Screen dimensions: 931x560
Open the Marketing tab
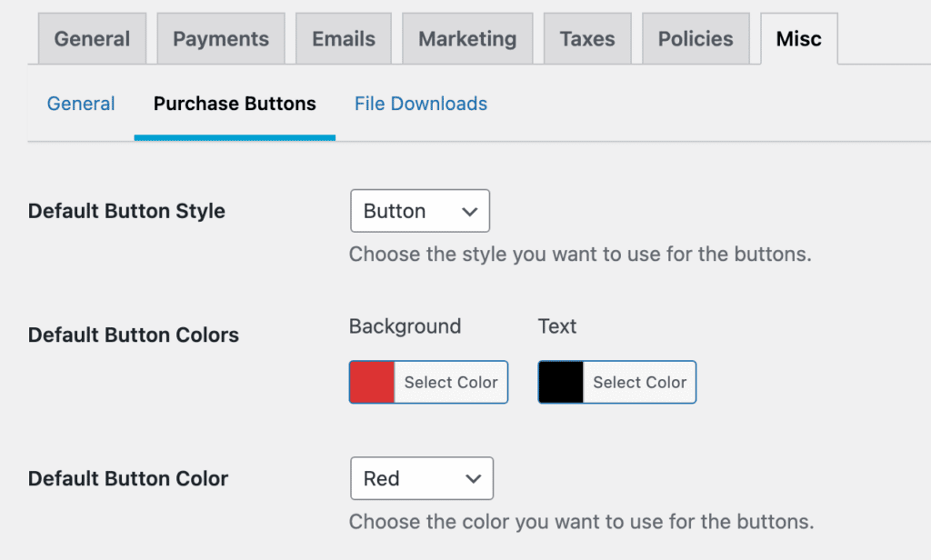(466, 38)
